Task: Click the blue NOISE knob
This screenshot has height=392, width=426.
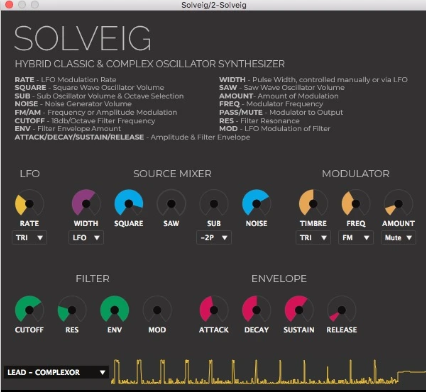Action: click(x=256, y=203)
